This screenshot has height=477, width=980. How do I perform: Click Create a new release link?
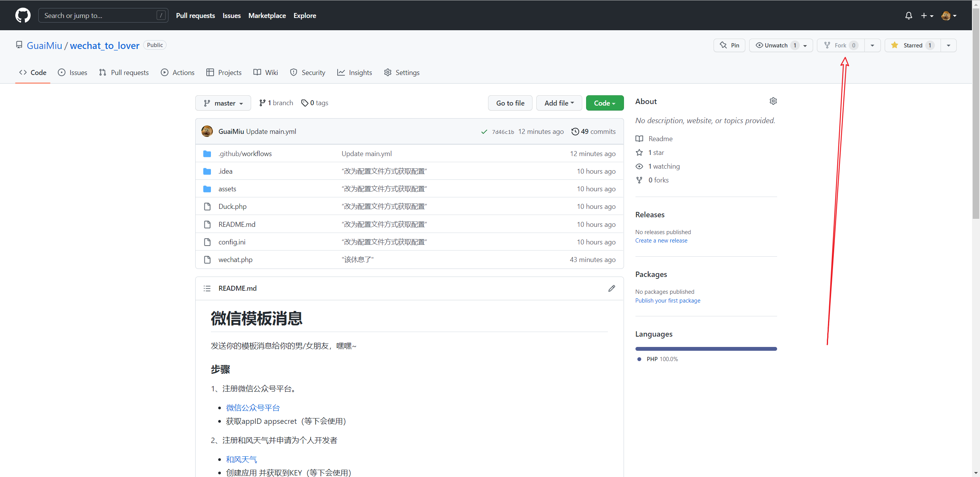(x=661, y=241)
